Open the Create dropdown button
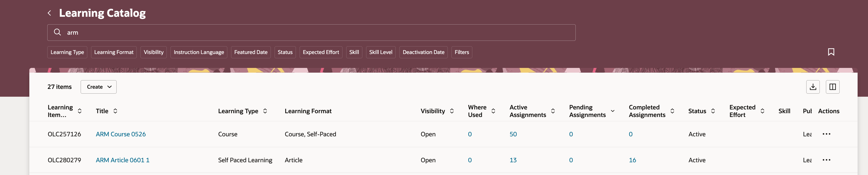 point(98,87)
